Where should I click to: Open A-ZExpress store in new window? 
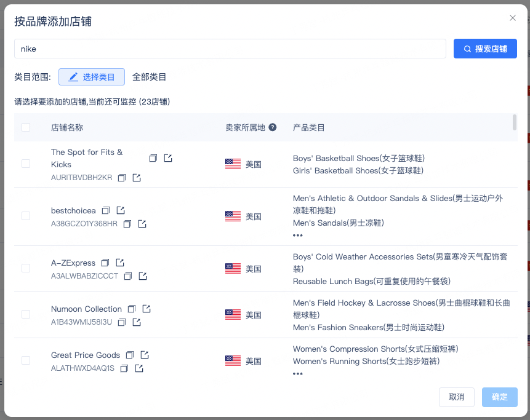click(120, 263)
